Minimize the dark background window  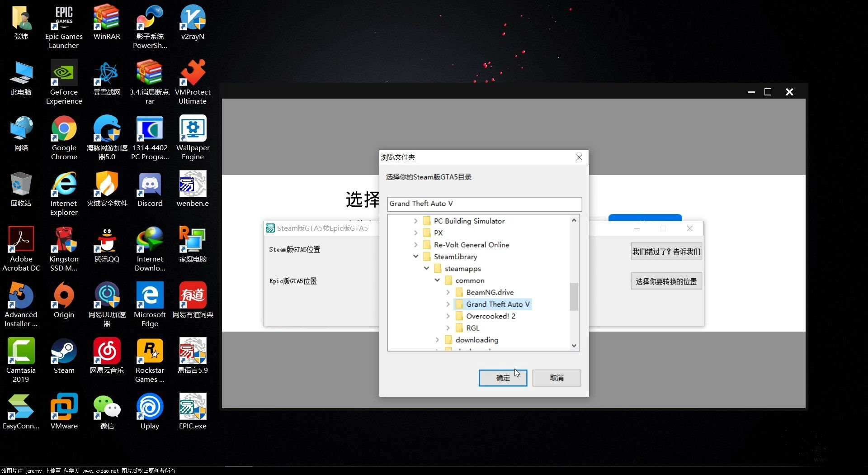click(751, 92)
